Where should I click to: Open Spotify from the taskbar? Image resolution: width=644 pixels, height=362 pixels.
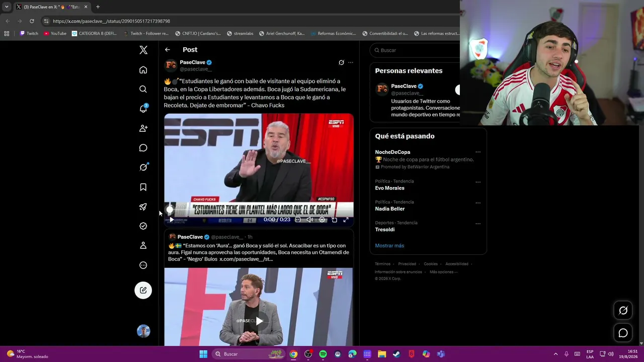[x=323, y=354]
